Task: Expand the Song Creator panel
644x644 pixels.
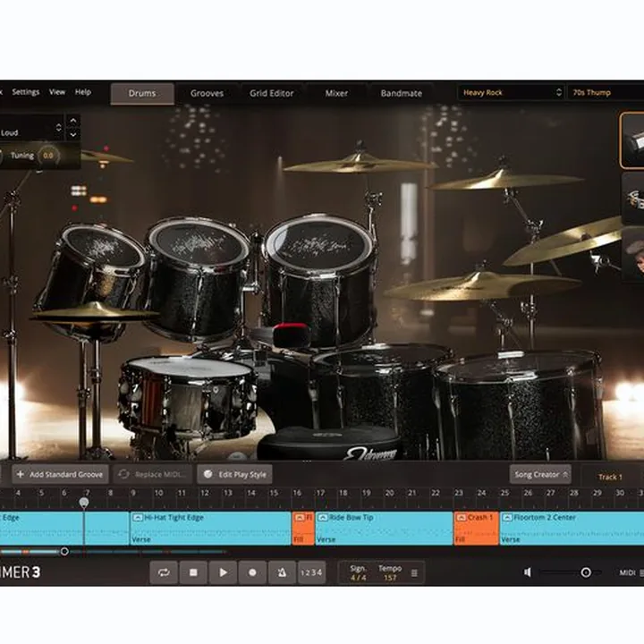Action: coord(540,474)
